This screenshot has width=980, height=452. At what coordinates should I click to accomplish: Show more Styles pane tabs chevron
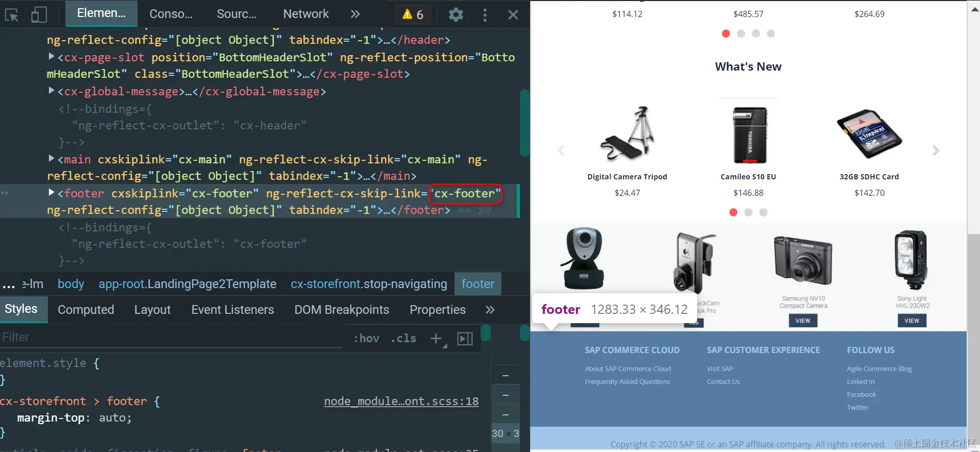[489, 310]
